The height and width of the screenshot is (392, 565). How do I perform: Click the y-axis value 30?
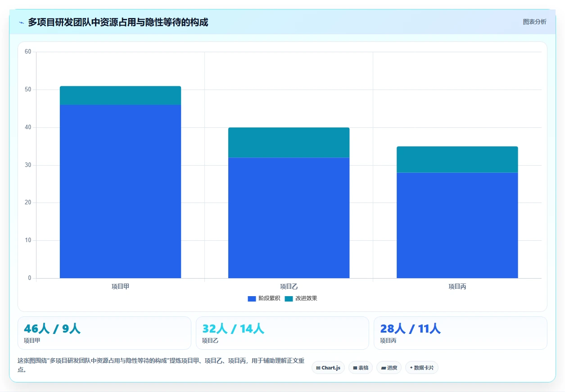click(x=28, y=165)
